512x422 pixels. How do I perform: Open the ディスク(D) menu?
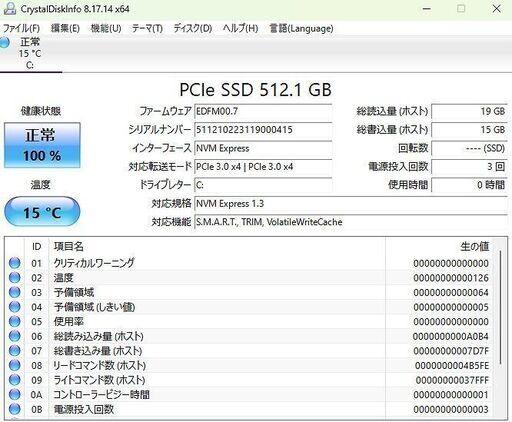(193, 28)
